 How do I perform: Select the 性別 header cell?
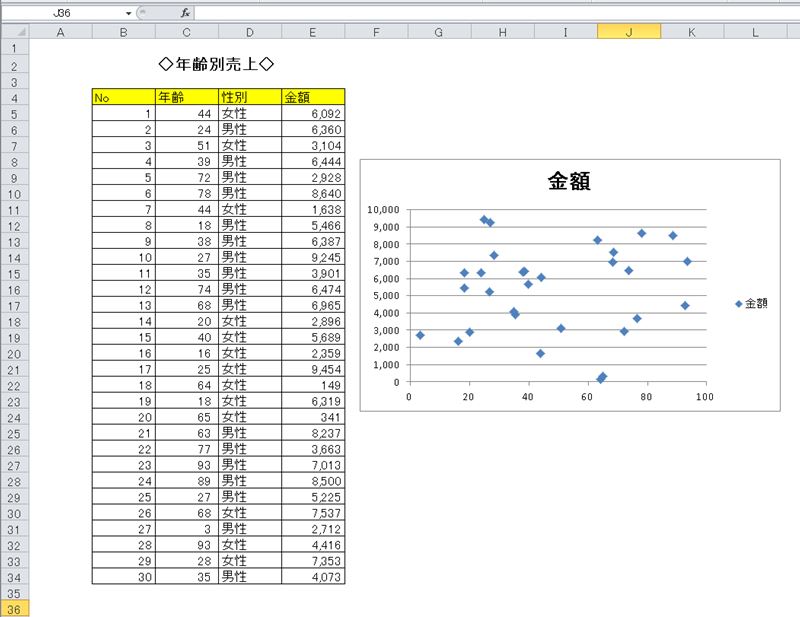tap(249, 97)
